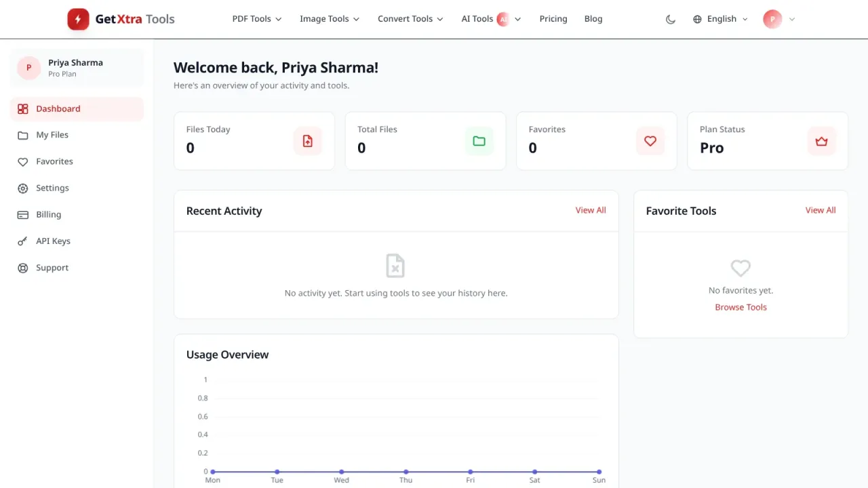Open My Files from the sidebar
Viewport: 868px width, 488px height.
tap(77, 135)
